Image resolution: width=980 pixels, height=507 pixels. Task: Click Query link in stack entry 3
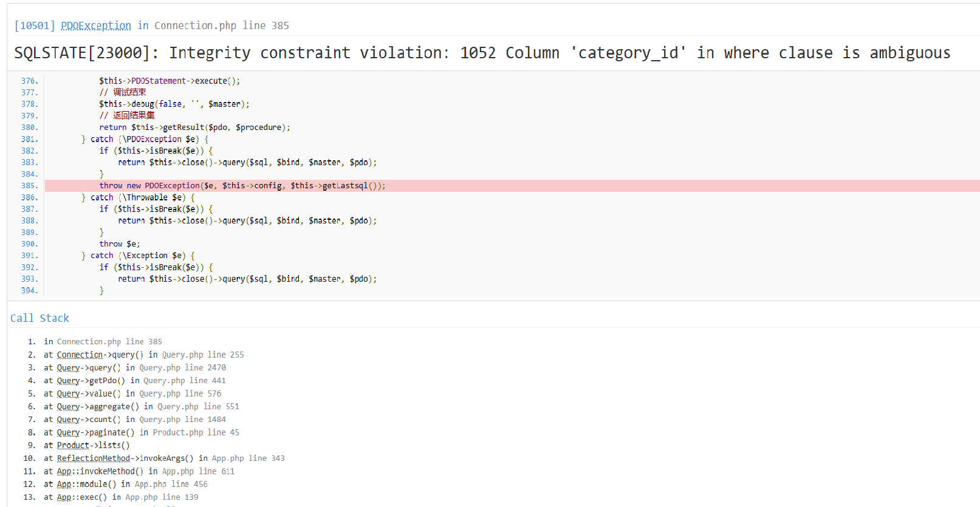click(x=68, y=367)
